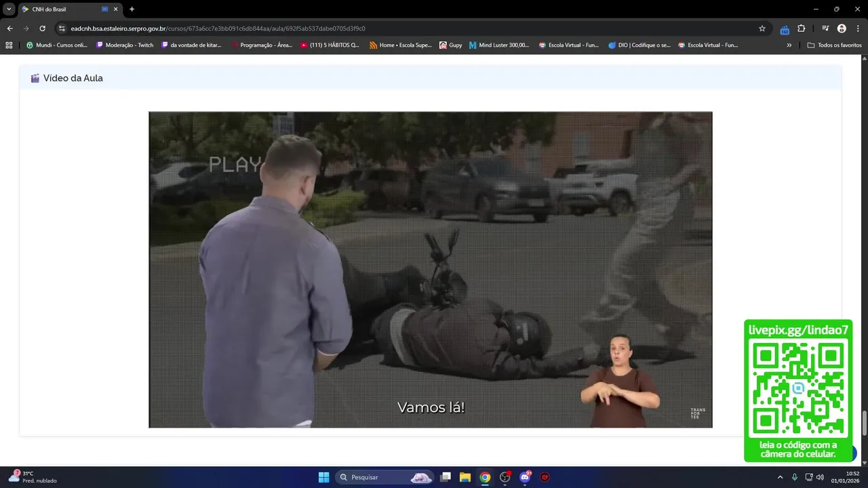Screen dimensions: 868x488
Task: Open the Todos os favoritos folder
Action: [x=834, y=45]
